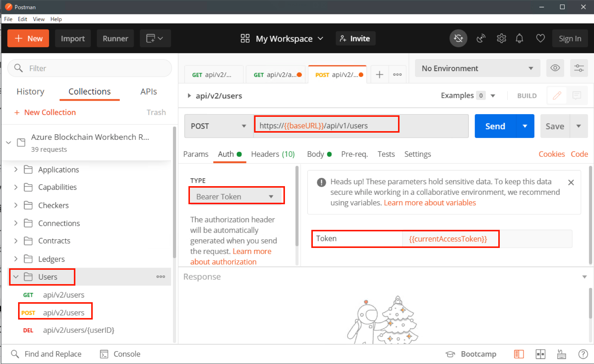Open the Examples dropdown arrow
Image resolution: width=594 pixels, height=364 pixels.
pos(493,96)
